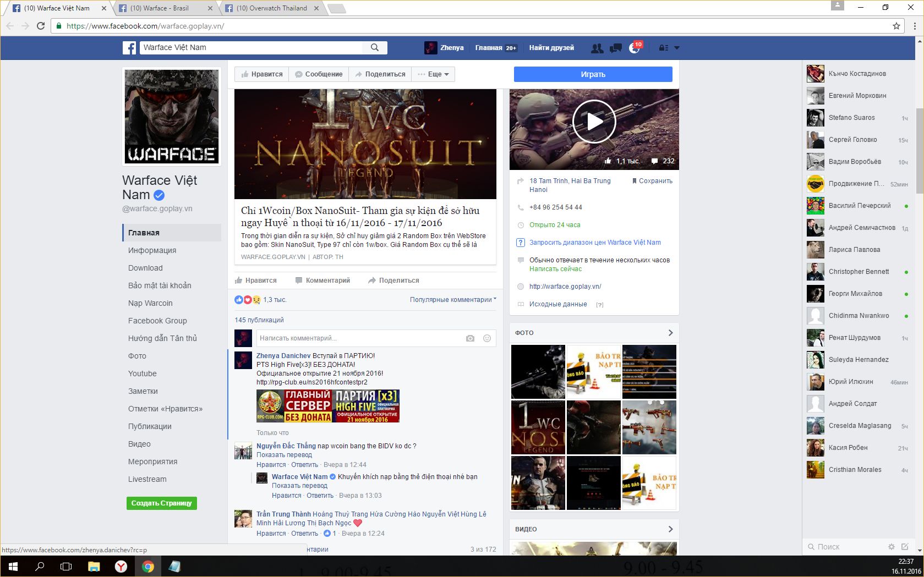Image resolution: width=924 pixels, height=577 pixels.
Task: Go back with browser back arrow
Action: coord(10,26)
